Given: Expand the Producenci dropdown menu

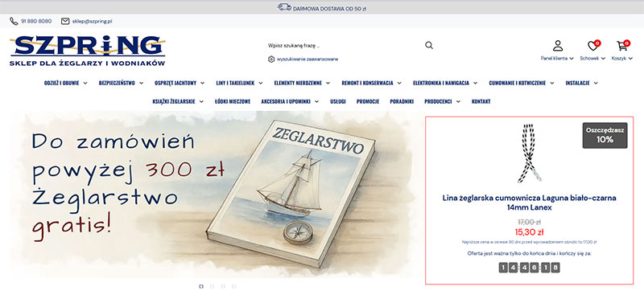Looking at the screenshot, I should point(442,101).
